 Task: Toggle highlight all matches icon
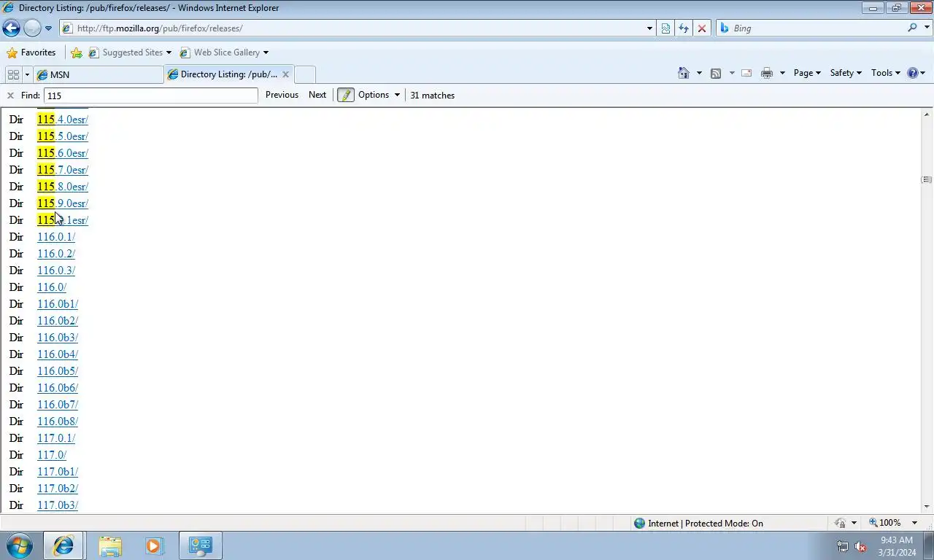pos(346,95)
